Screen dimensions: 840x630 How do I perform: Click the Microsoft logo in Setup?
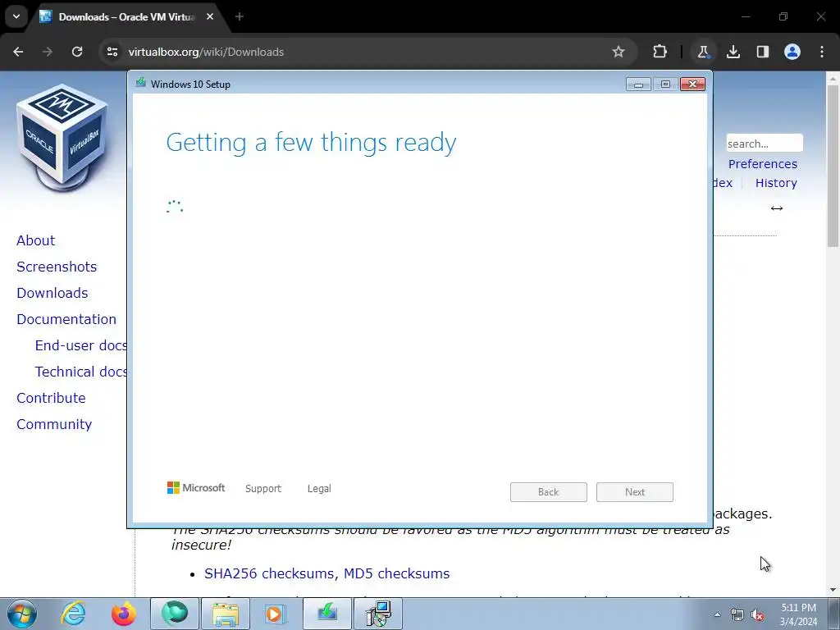click(196, 488)
